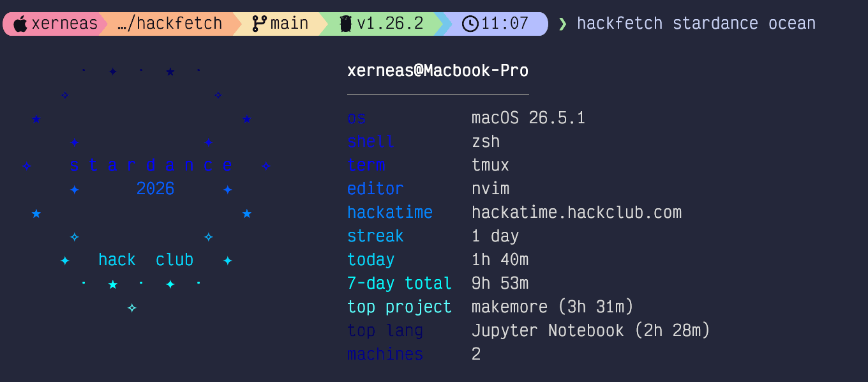This screenshot has width=868, height=382.
Task: Click the hackatime label
Action: pyautogui.click(x=390, y=212)
